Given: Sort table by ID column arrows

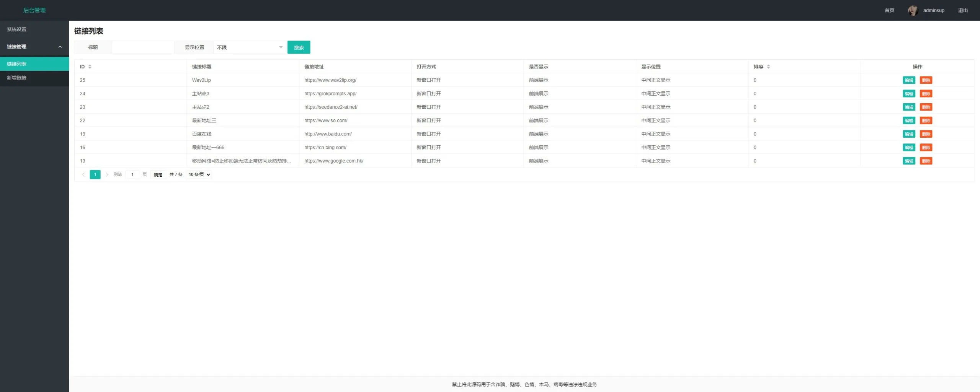Looking at the screenshot, I should (90, 67).
